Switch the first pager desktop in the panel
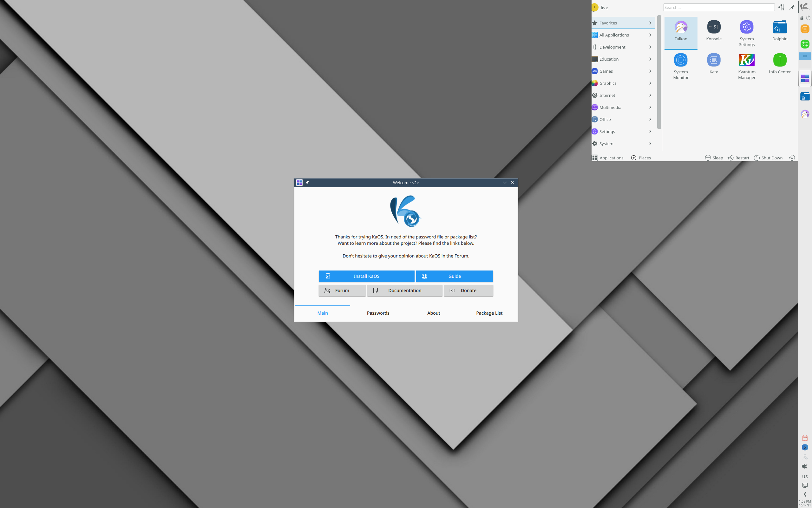This screenshot has width=812, height=508. pos(805,56)
